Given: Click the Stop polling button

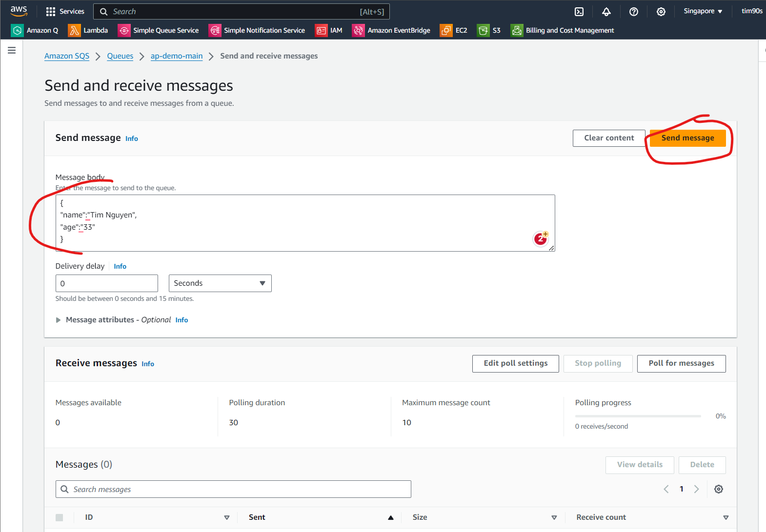Looking at the screenshot, I should click(x=598, y=363).
